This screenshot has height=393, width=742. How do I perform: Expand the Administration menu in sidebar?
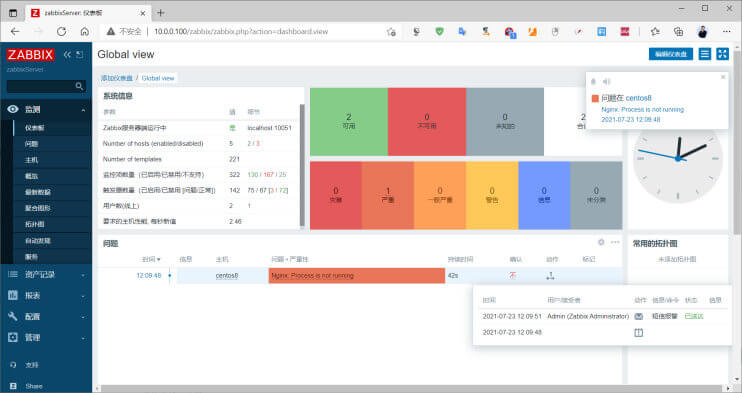(x=46, y=338)
